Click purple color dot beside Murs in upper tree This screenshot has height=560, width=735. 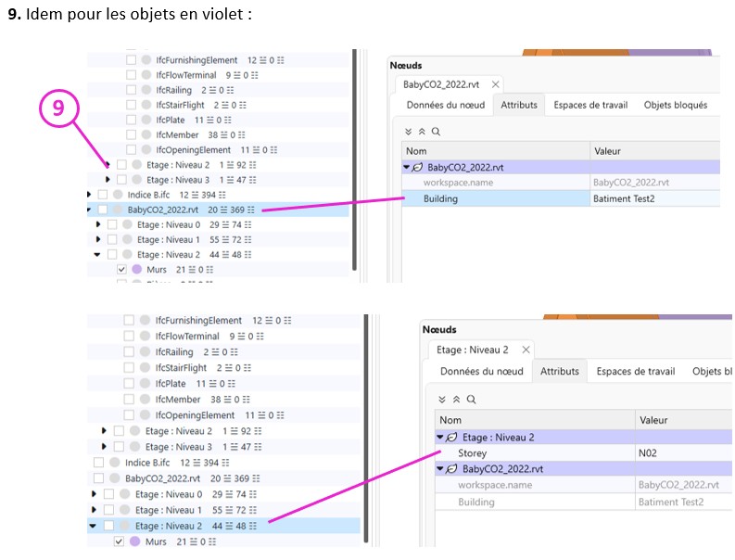tap(136, 270)
